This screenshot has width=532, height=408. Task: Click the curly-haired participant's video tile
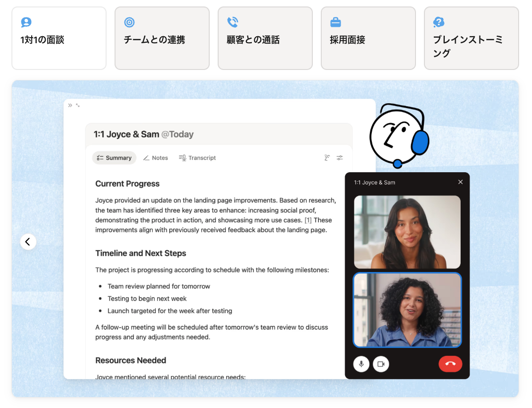point(407,310)
